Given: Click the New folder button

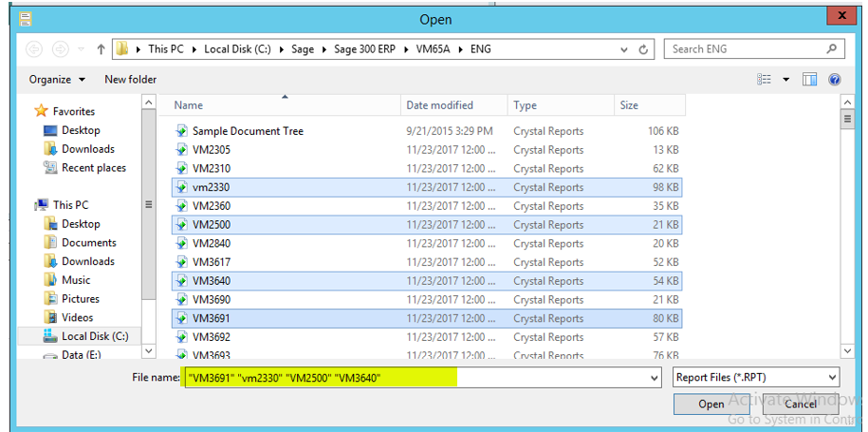Looking at the screenshot, I should tap(130, 80).
